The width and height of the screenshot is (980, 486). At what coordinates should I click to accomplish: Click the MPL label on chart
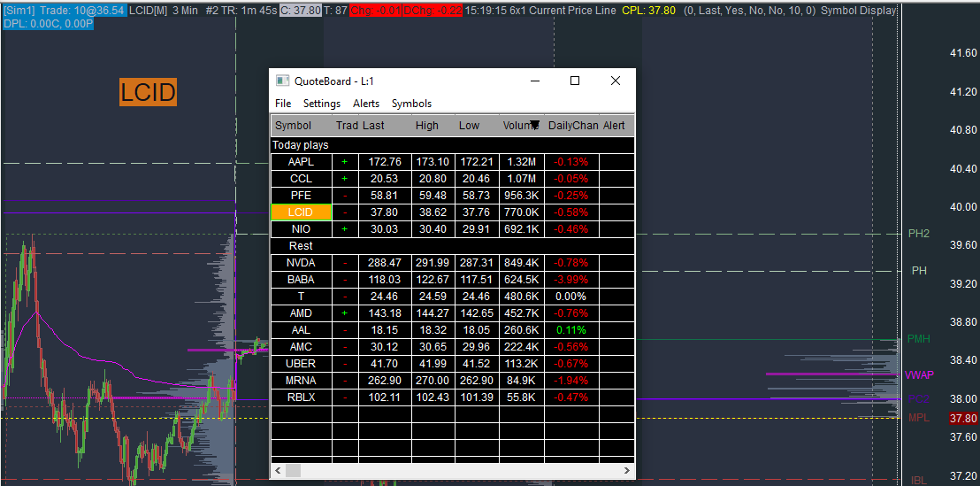point(919,418)
